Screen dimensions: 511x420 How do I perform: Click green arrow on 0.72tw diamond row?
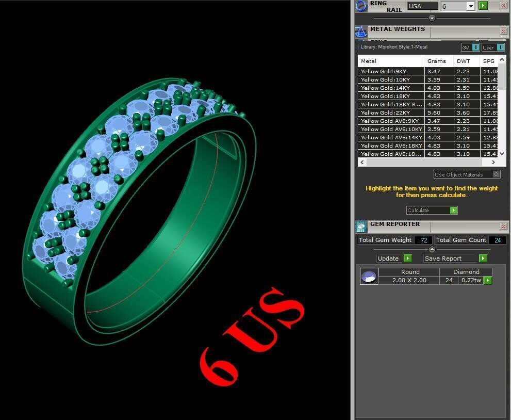[x=488, y=281]
